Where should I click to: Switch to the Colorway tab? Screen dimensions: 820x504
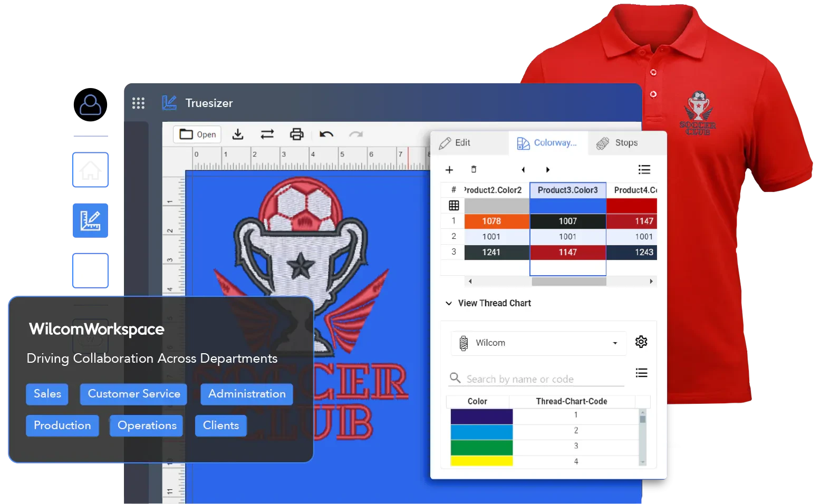tap(547, 143)
